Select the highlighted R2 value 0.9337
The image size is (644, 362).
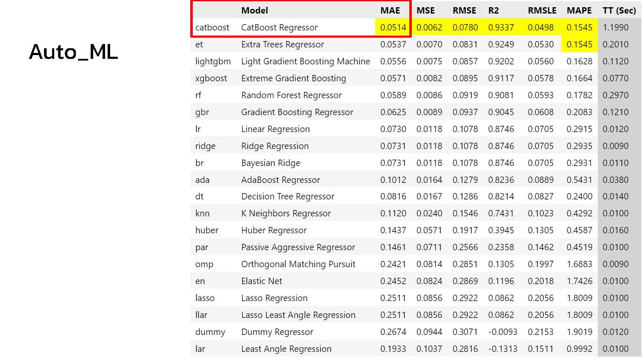click(x=501, y=28)
